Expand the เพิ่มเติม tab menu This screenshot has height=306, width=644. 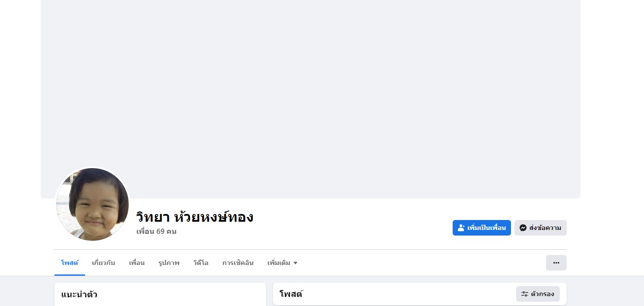pos(282,263)
